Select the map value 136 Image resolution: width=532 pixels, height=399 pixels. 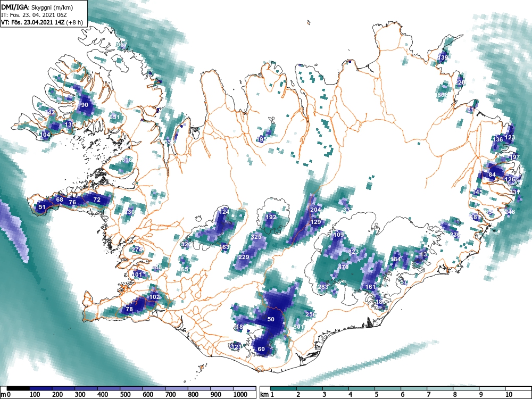(x=498, y=139)
